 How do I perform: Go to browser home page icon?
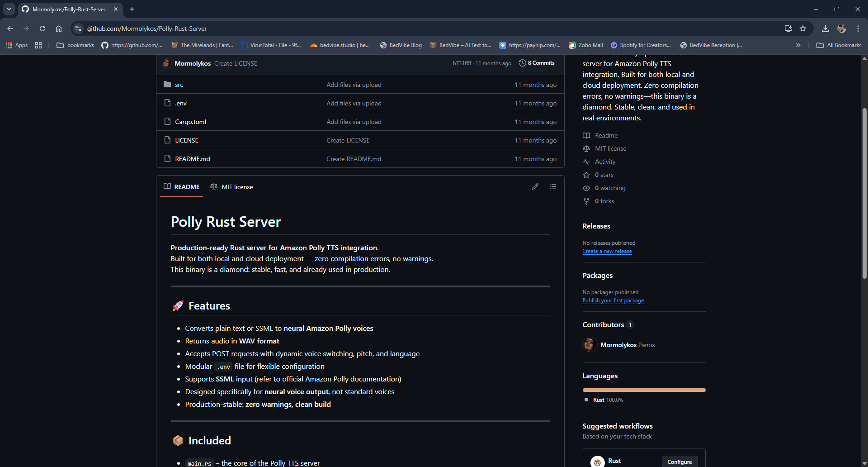59,29
